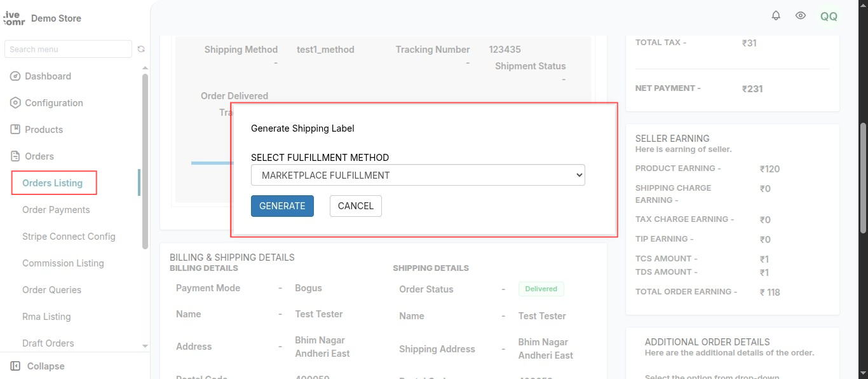The height and width of the screenshot is (379, 868).
Task: Click the Products icon in sidebar
Action: pos(15,130)
